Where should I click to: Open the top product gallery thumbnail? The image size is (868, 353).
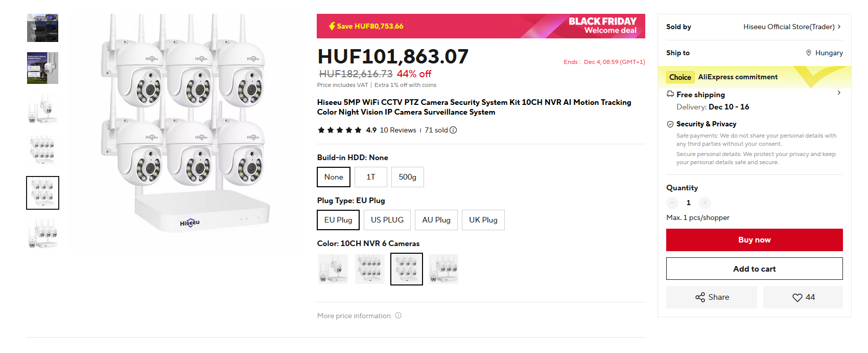pyautogui.click(x=42, y=28)
